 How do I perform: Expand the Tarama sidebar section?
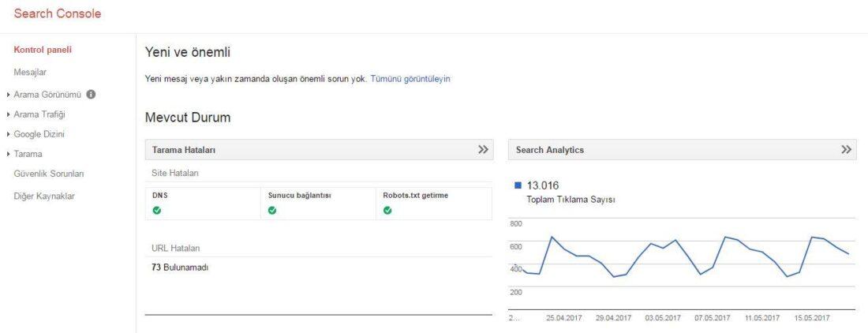tap(8, 154)
